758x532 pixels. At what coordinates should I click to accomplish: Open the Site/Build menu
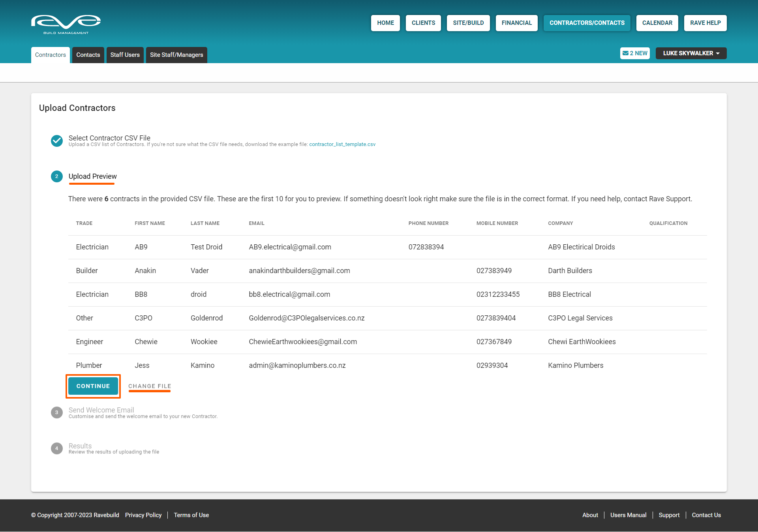tap(468, 23)
